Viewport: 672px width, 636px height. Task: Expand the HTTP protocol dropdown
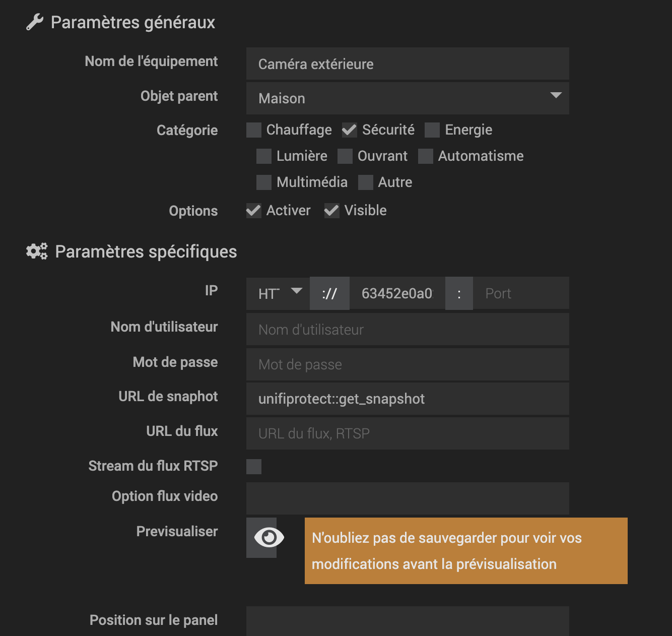278,293
